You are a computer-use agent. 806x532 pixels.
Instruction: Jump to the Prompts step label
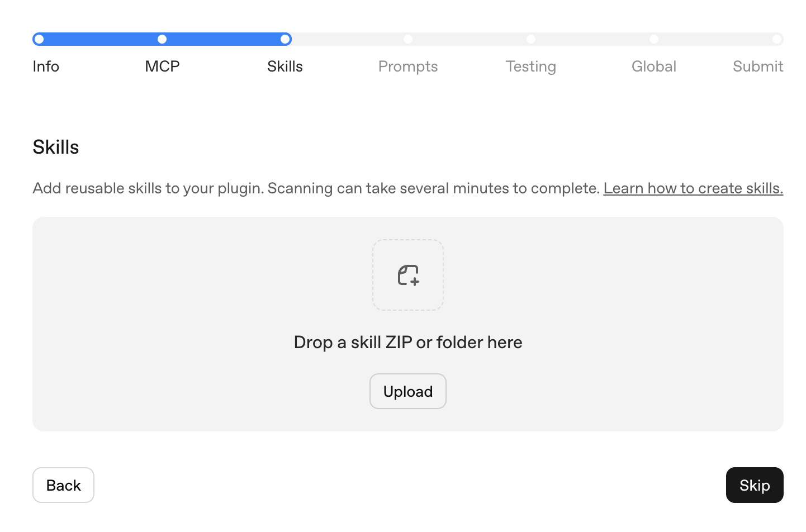coord(408,66)
